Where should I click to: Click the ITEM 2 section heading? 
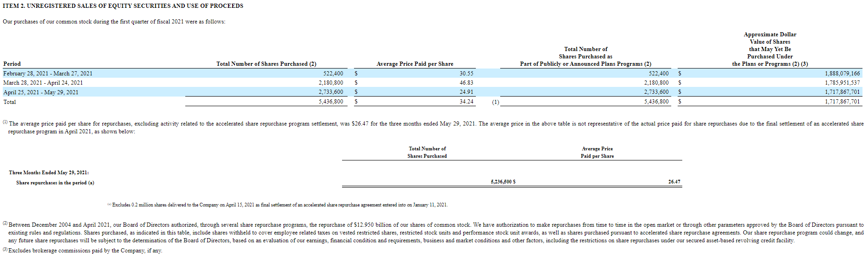[x=123, y=6]
